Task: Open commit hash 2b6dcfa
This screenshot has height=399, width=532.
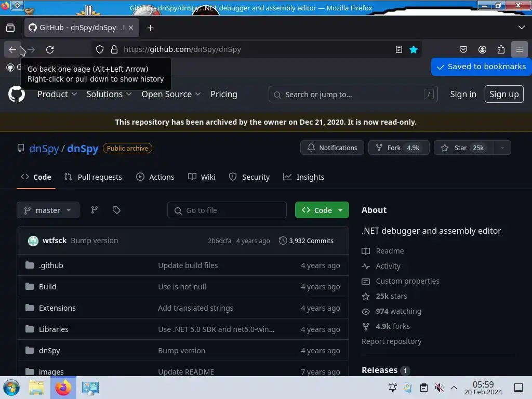Action: 220,241
